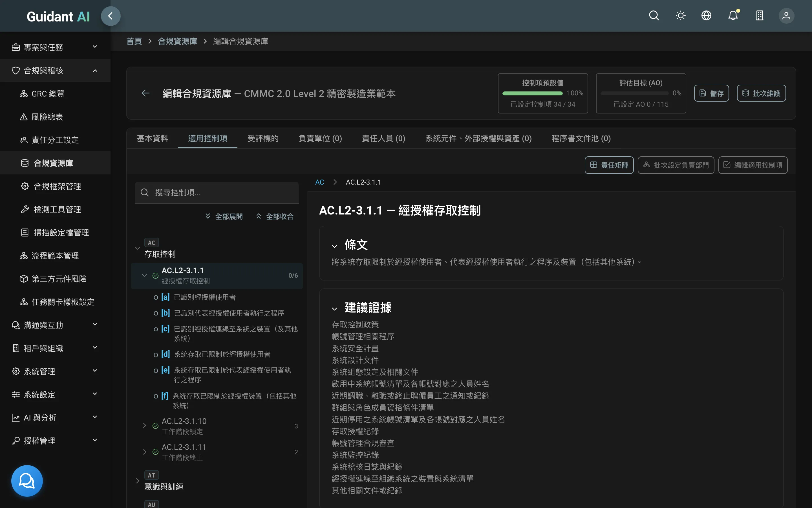Collapse the 建議證據 section
The height and width of the screenshot is (508, 812).
pos(334,309)
